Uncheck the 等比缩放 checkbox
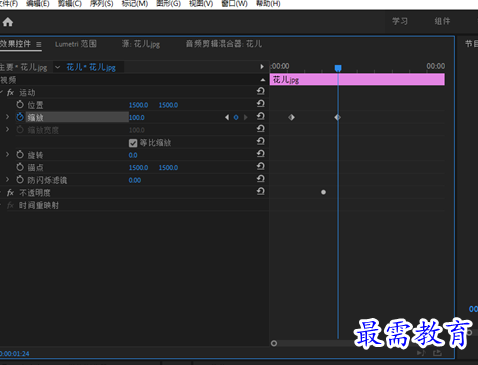The height and width of the screenshot is (365, 478). (x=133, y=143)
